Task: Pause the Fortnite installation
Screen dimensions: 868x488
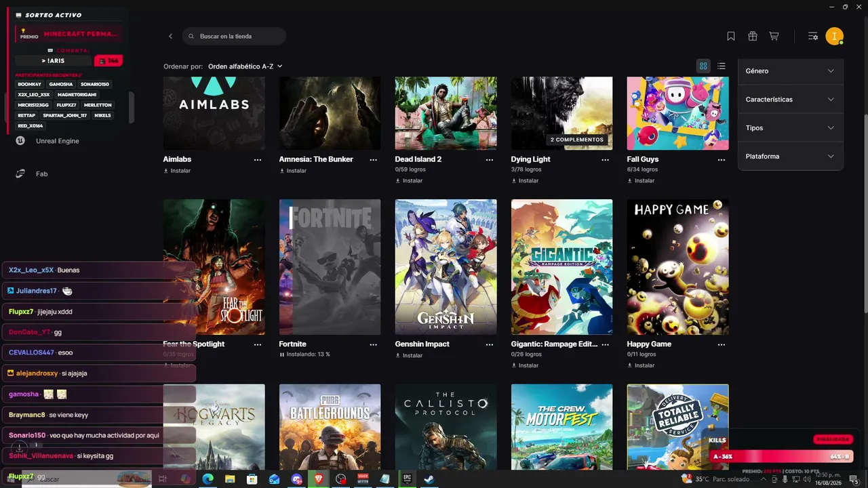Action: tap(282, 354)
